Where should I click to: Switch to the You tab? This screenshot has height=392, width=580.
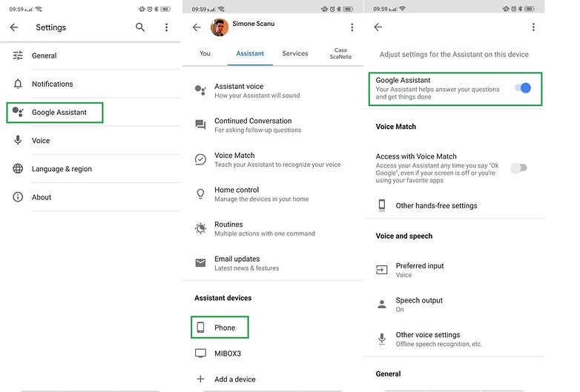tap(205, 53)
